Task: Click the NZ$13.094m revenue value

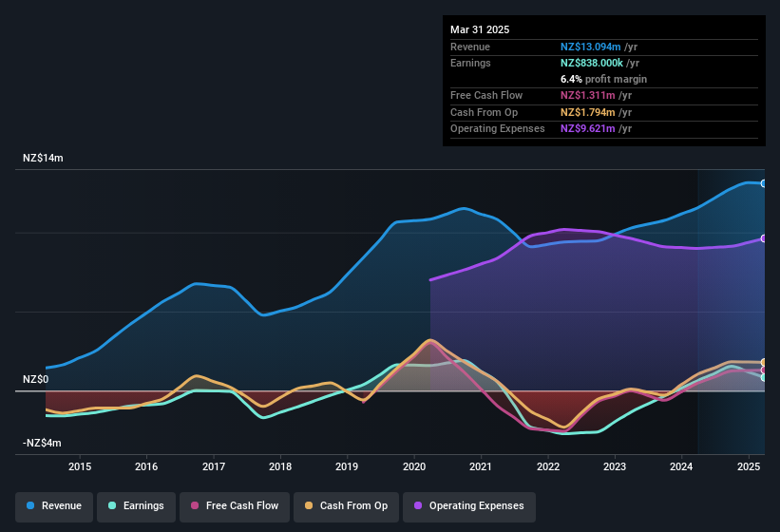Action: click(591, 47)
